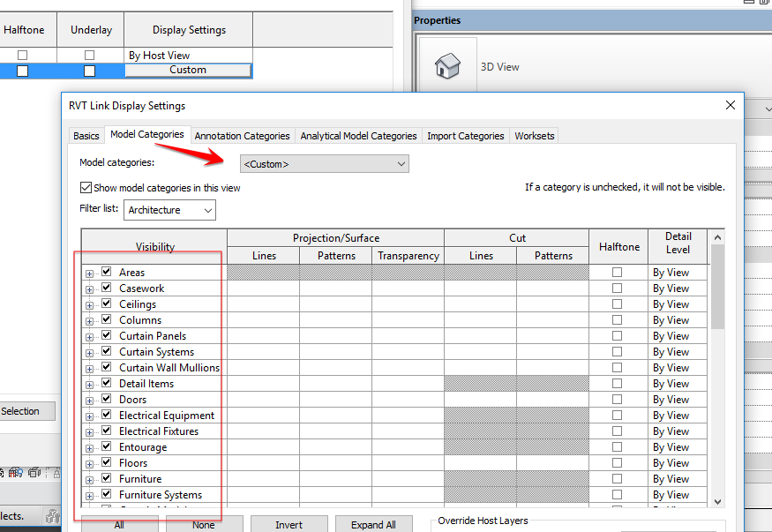Screen dimensions: 772x532
Task: Switch to the Worksets tab
Action: [534, 136]
